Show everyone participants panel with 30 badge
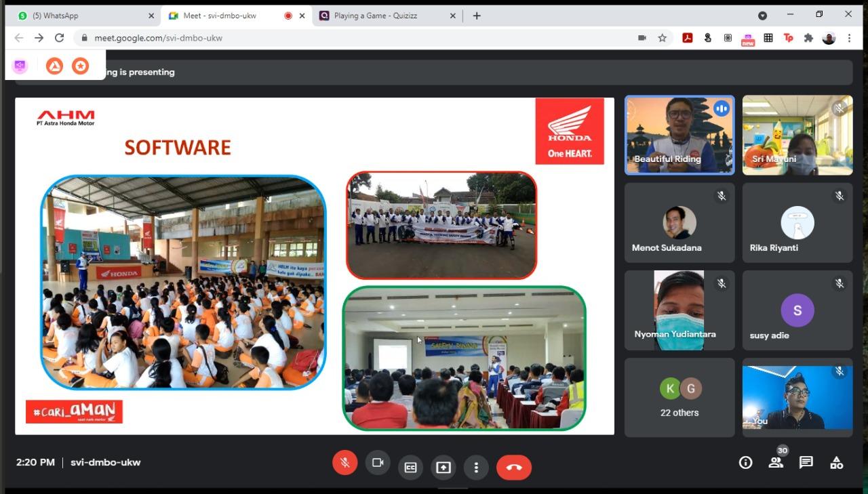Image resolution: width=868 pixels, height=494 pixels. tap(776, 463)
